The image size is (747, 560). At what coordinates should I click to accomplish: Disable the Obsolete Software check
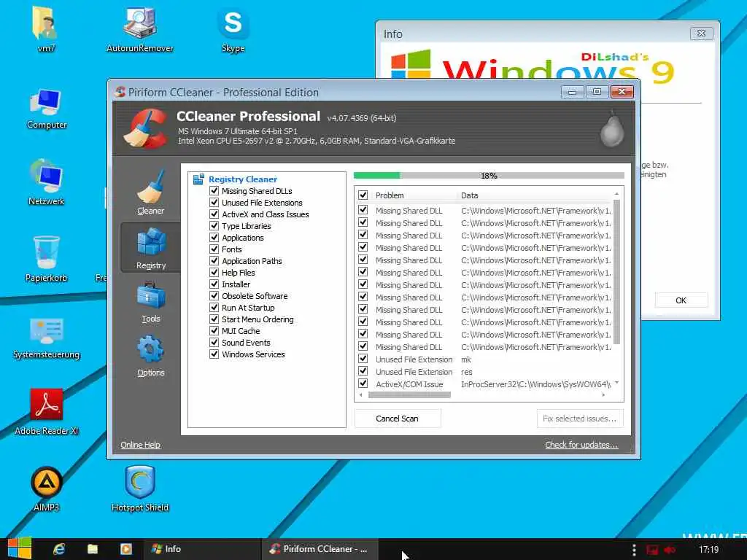point(214,296)
